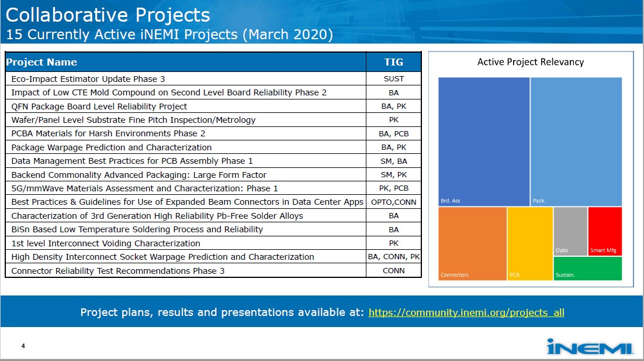Click the TIG cell for Connector Reliability Test row
Viewport: 644px width, 361px height.
click(393, 271)
